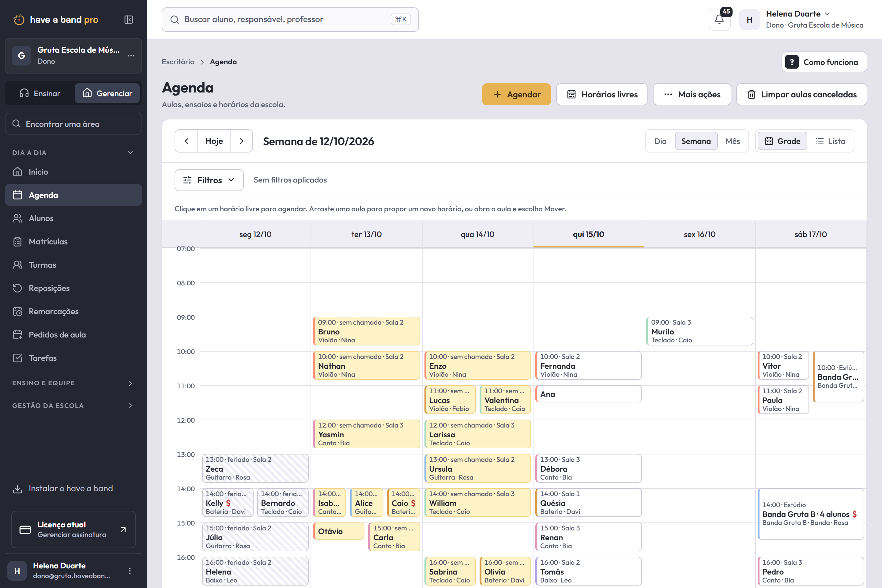This screenshot has height=588, width=882.
Task: Open Horários livres
Action: point(602,95)
